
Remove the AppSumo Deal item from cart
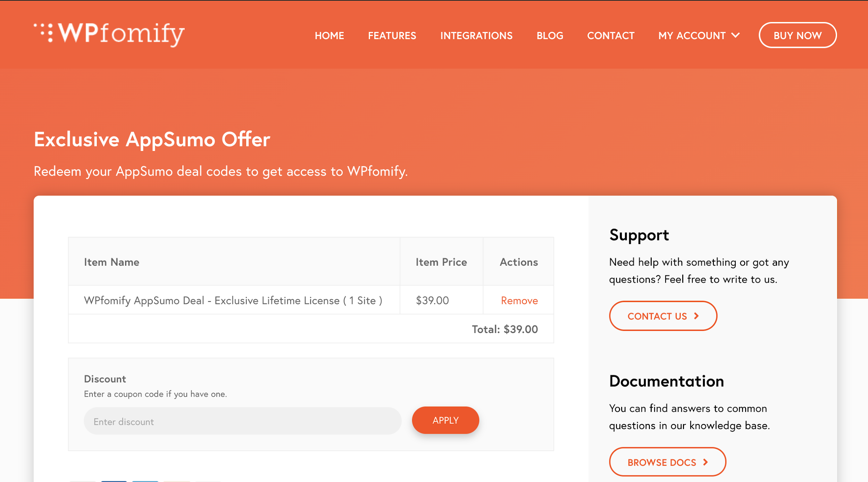519,301
